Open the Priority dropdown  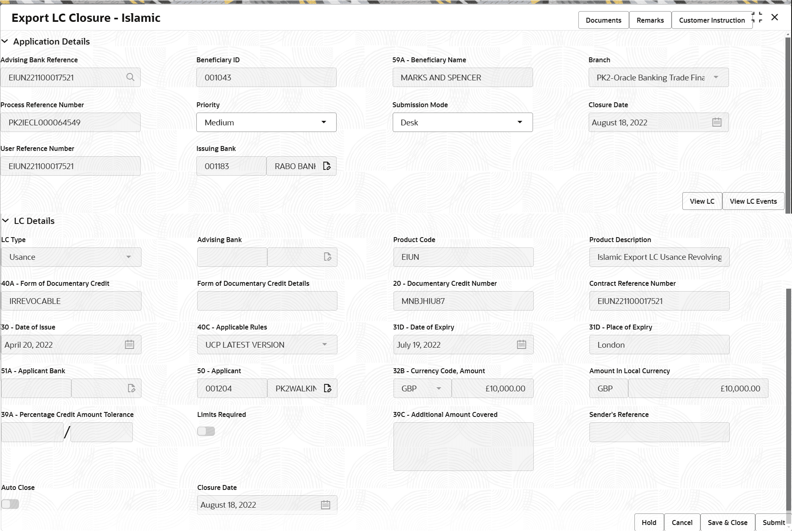click(323, 122)
